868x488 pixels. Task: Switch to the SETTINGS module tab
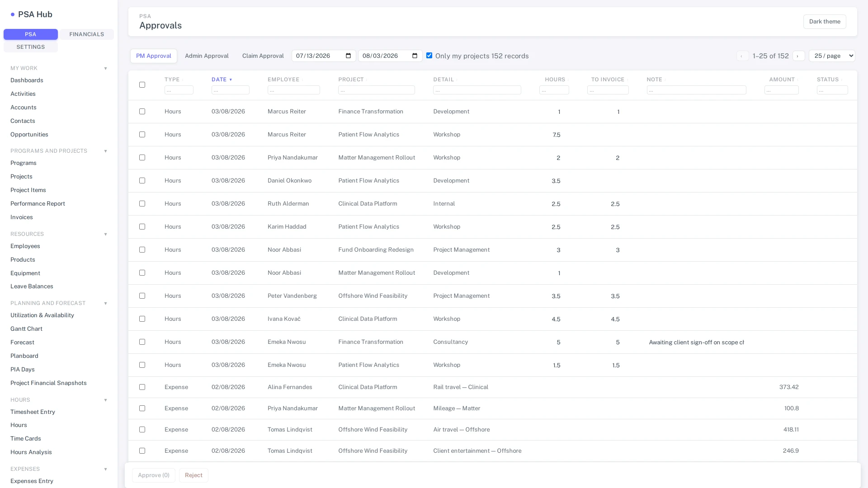coord(31,47)
